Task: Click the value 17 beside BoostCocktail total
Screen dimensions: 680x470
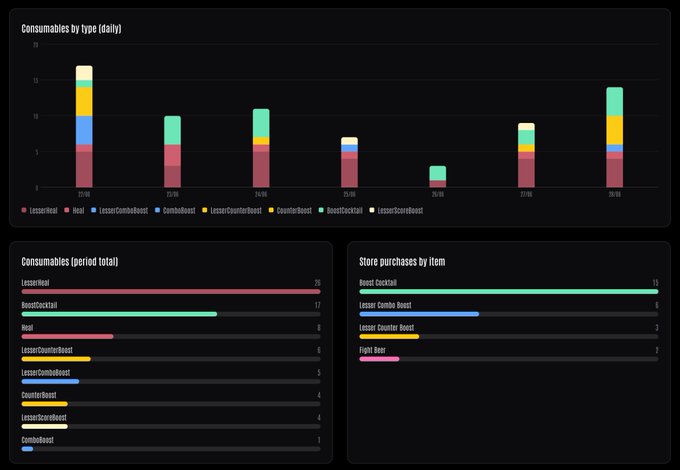Action: (x=317, y=305)
